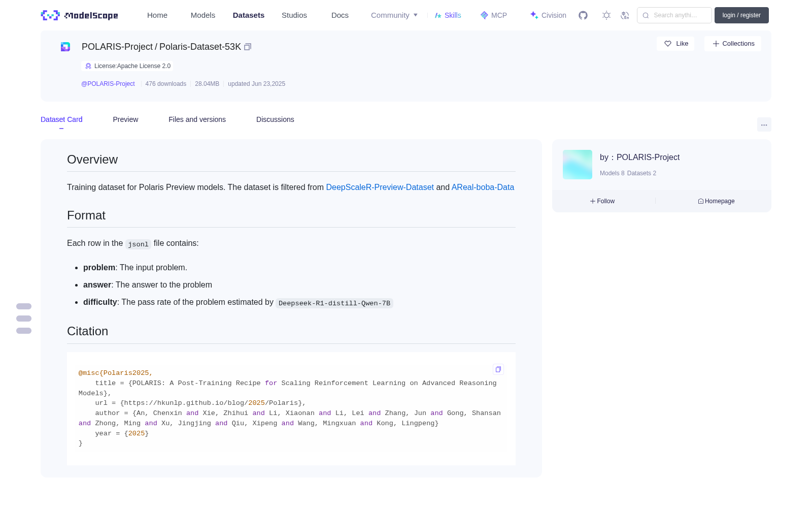Image resolution: width=812 pixels, height=508 pixels.
Task: Open the Studios menu item
Action: point(294,15)
